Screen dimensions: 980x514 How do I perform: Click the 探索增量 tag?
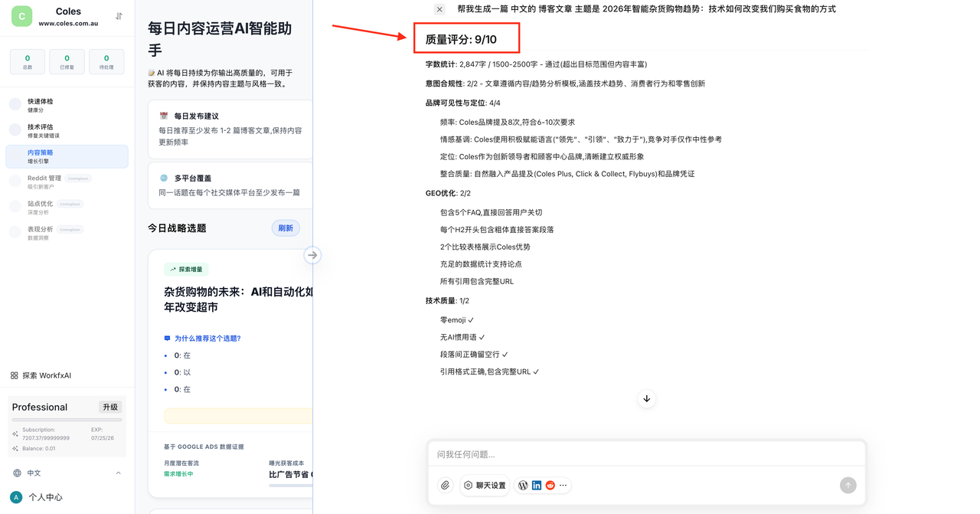click(x=186, y=270)
